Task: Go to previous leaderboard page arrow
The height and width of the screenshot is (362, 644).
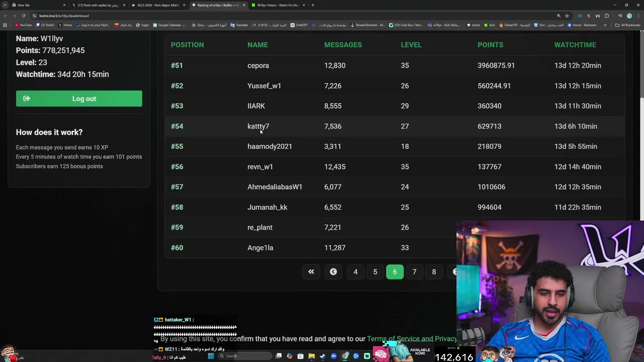Action: click(x=333, y=271)
